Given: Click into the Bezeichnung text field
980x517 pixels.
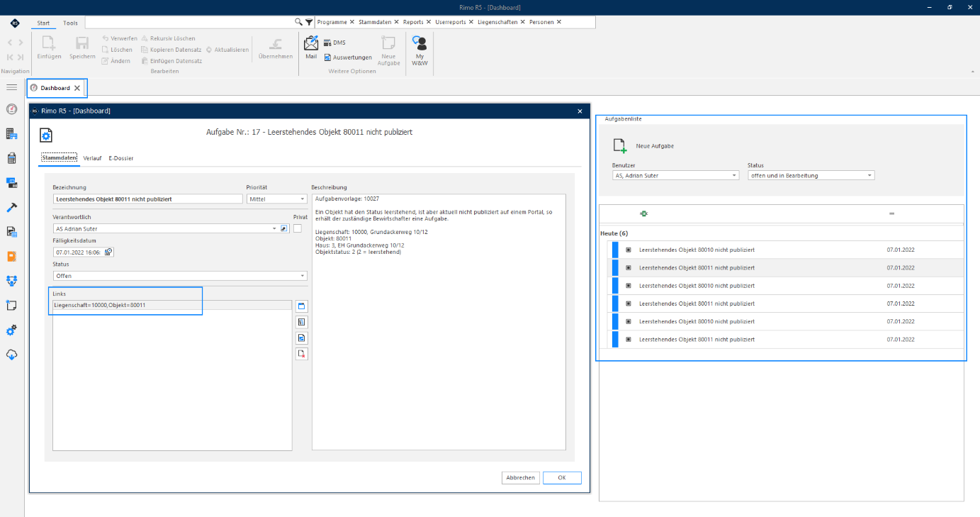Looking at the screenshot, I should pos(147,199).
